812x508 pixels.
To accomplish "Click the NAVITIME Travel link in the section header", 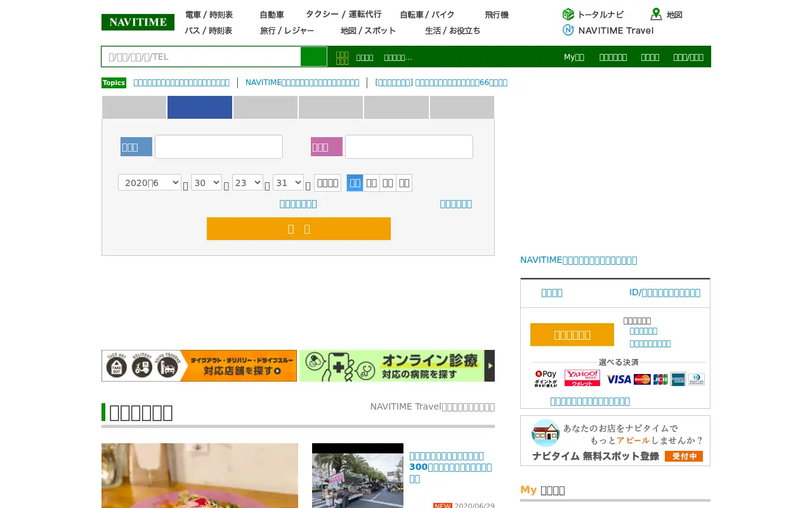I will point(433,406).
